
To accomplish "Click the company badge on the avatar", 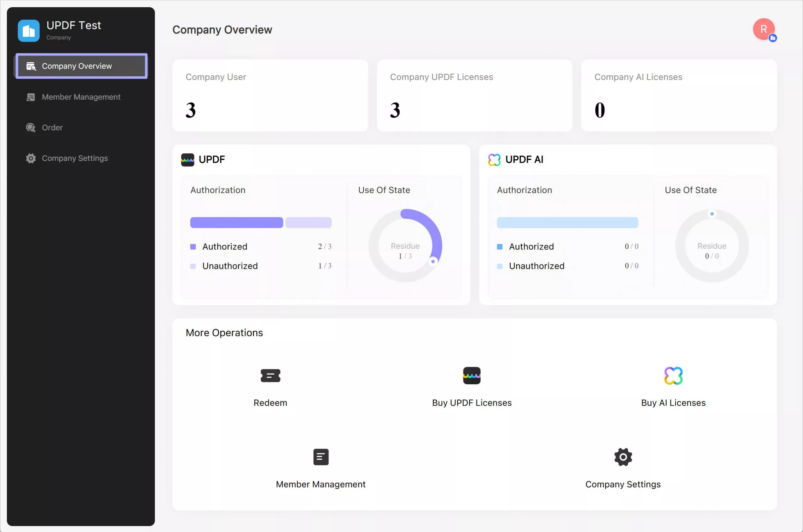I will pyautogui.click(x=773, y=38).
